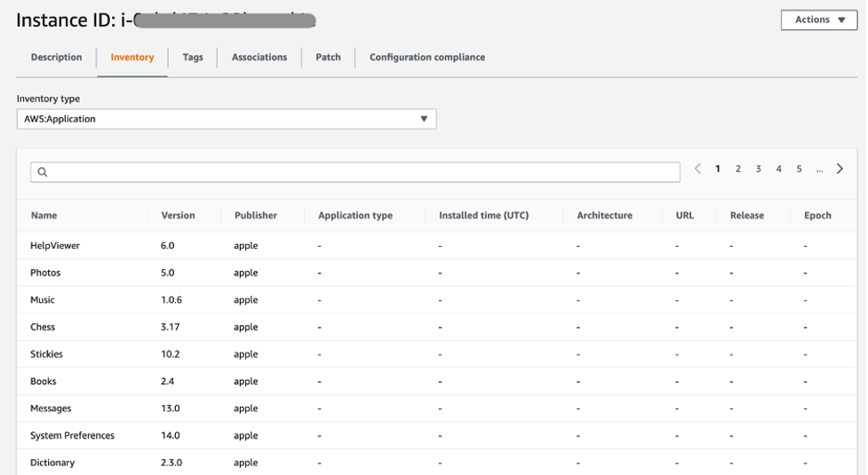Click the Application type column header
The height and width of the screenshot is (475, 868).
pos(355,215)
